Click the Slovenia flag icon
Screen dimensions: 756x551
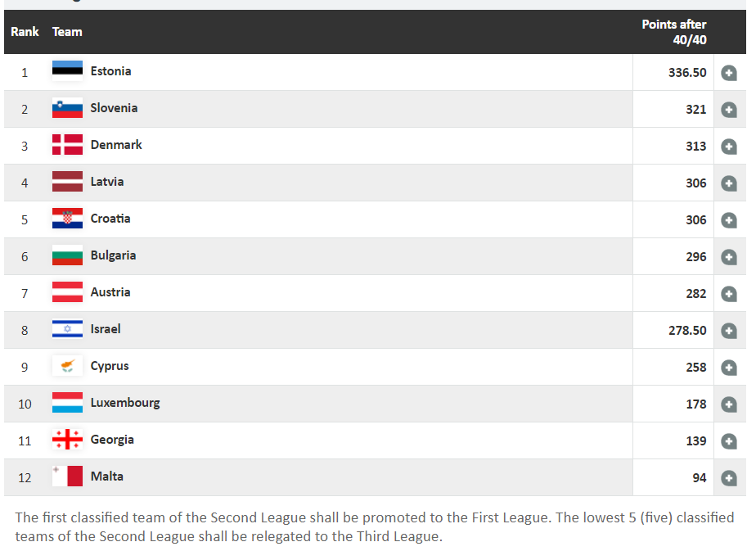tap(67, 108)
